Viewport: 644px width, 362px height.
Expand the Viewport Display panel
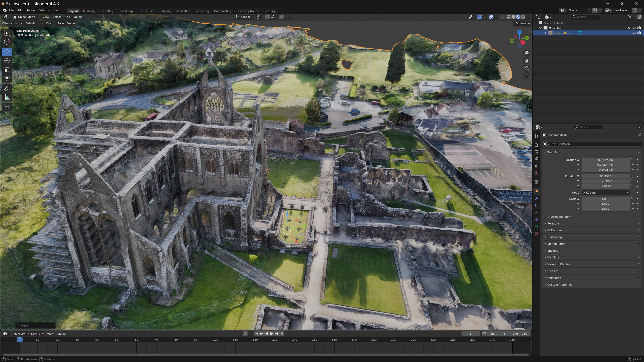tap(592, 264)
